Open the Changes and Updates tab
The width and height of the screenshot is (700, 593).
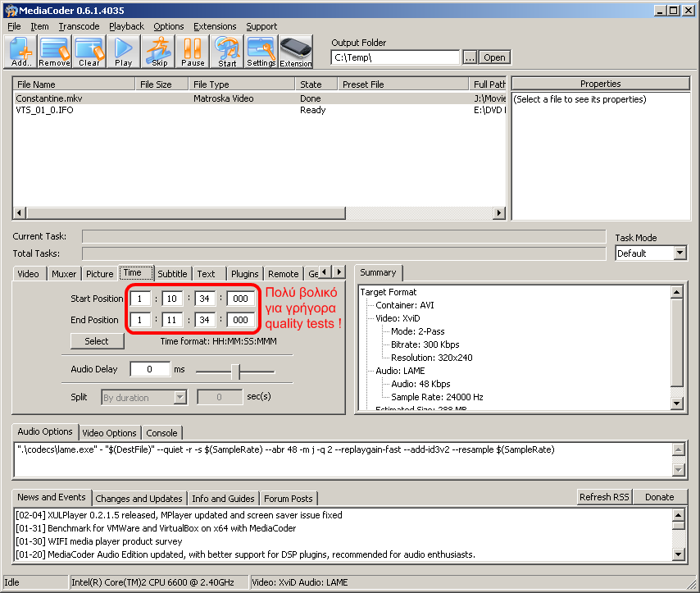139,499
